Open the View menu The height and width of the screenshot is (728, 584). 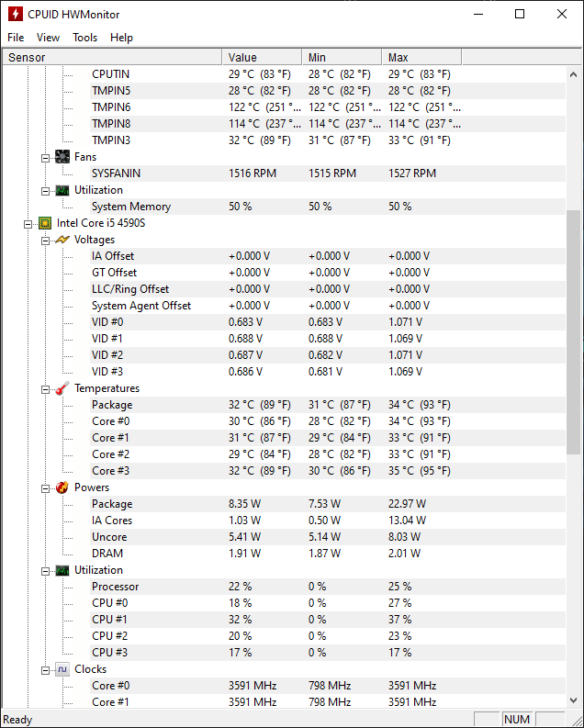48,38
